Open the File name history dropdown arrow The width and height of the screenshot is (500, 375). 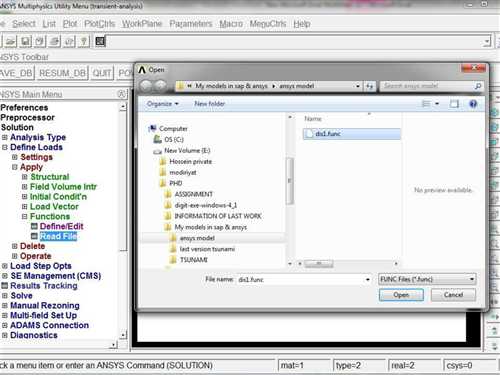(368, 280)
